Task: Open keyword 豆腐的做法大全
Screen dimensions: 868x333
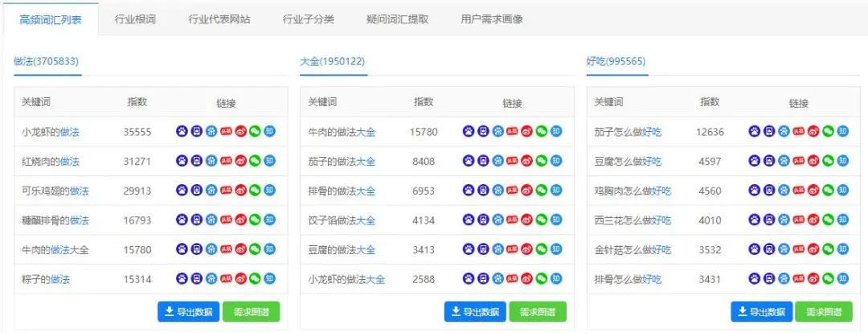Action: 342,249
